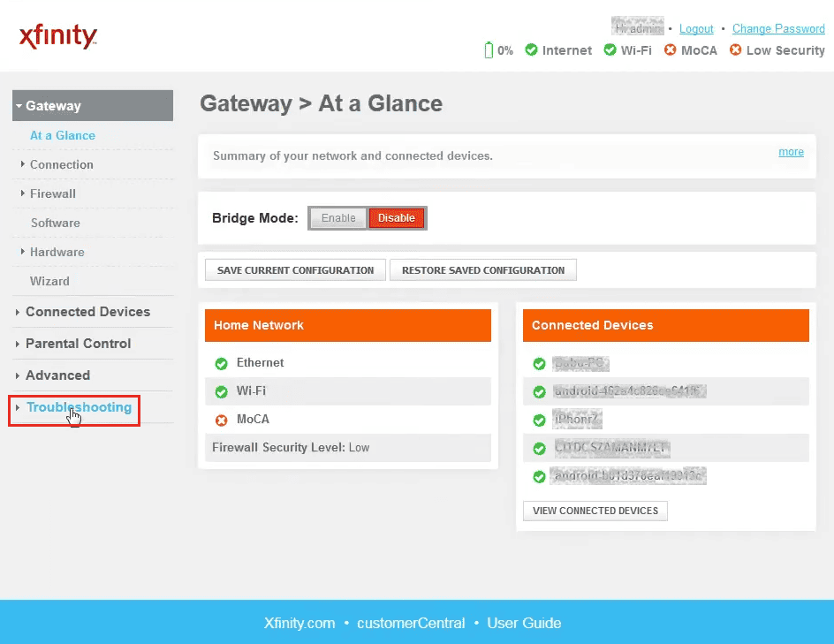
Task: Enable Bridge Mode
Action: (x=338, y=218)
